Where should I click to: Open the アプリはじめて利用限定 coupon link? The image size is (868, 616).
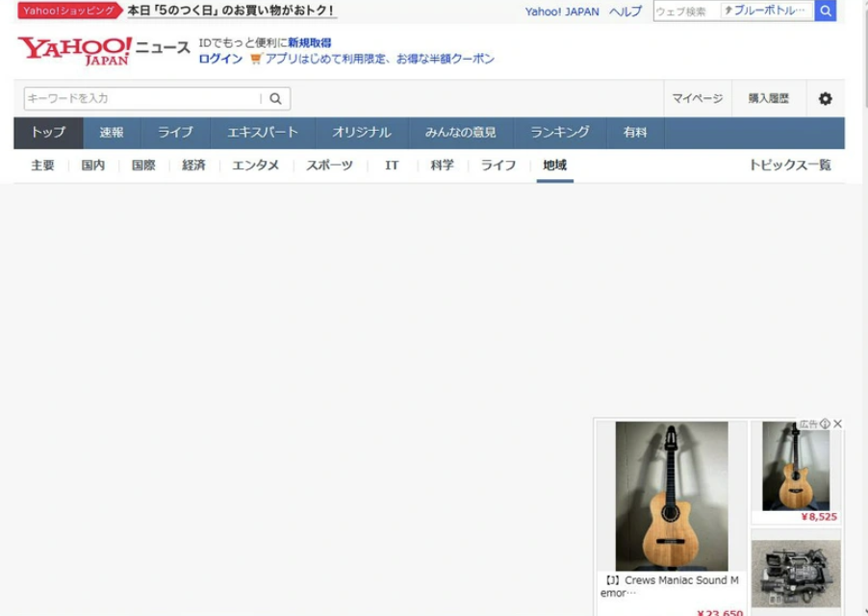(379, 58)
